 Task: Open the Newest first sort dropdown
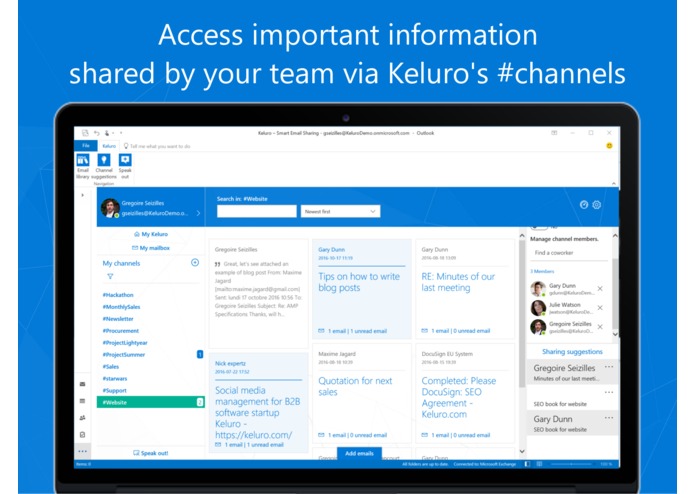pos(340,211)
